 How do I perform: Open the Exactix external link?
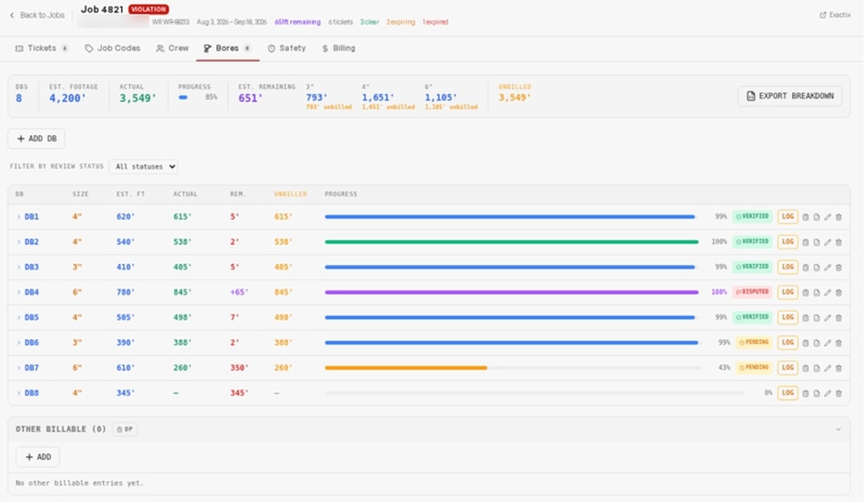tap(835, 15)
